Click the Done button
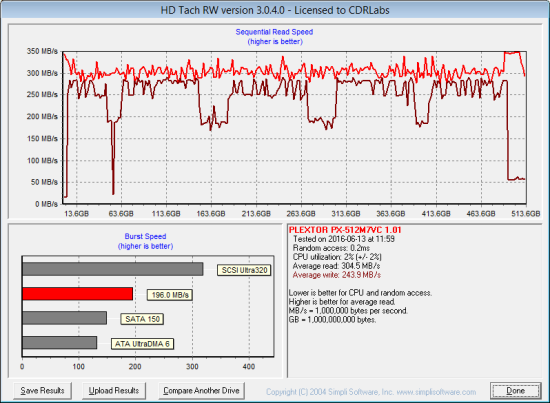Image resolution: width=550 pixels, height=403 pixels. click(515, 391)
